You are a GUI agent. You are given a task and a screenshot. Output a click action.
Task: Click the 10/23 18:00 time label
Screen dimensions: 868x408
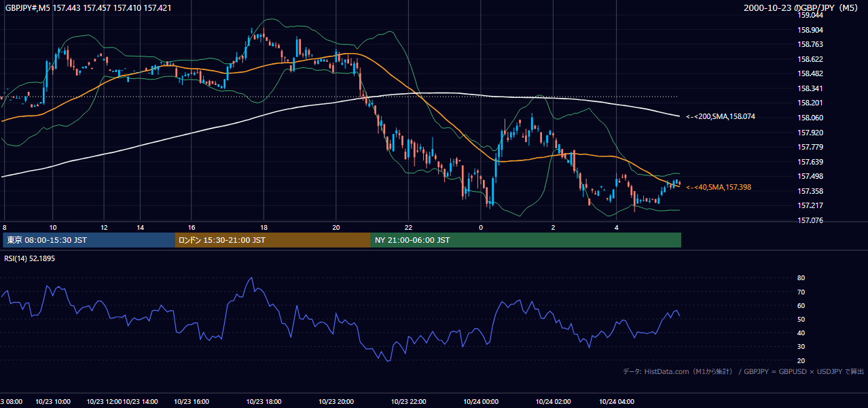click(264, 402)
